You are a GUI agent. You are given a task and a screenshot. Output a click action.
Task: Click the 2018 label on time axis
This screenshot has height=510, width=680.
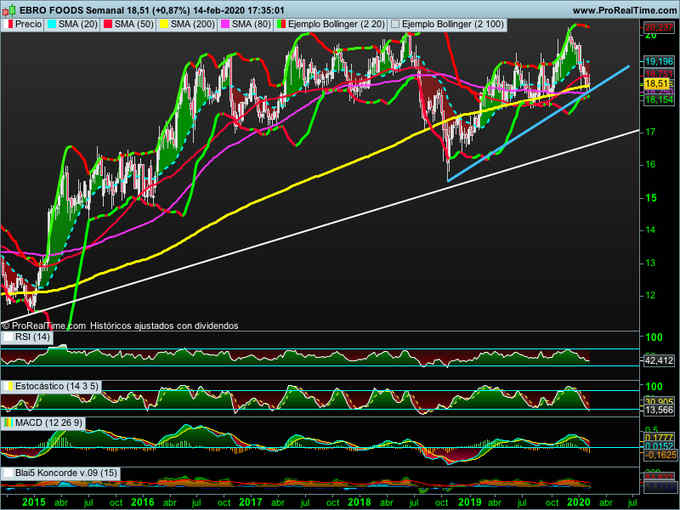click(x=360, y=502)
